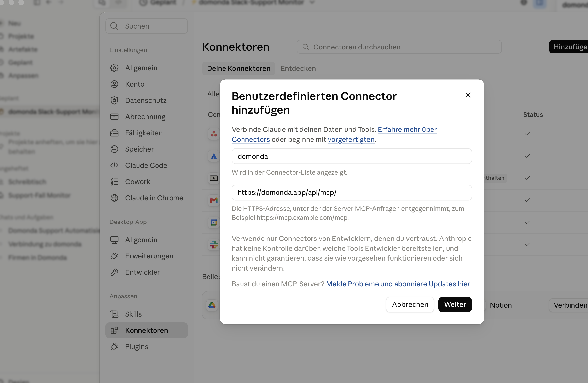The image size is (588, 383).
Task: Open "Support-Fall Monitor" in the left sidebar
Action: click(x=39, y=195)
